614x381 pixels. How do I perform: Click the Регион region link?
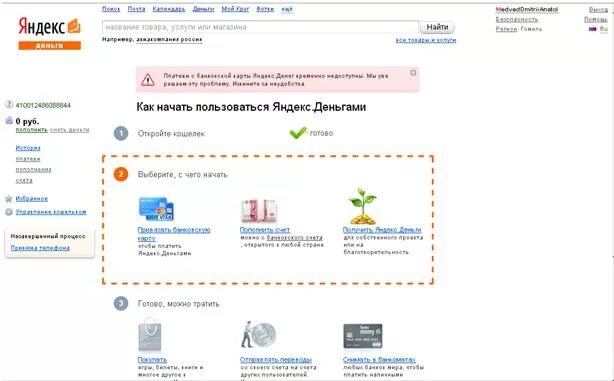506,29
